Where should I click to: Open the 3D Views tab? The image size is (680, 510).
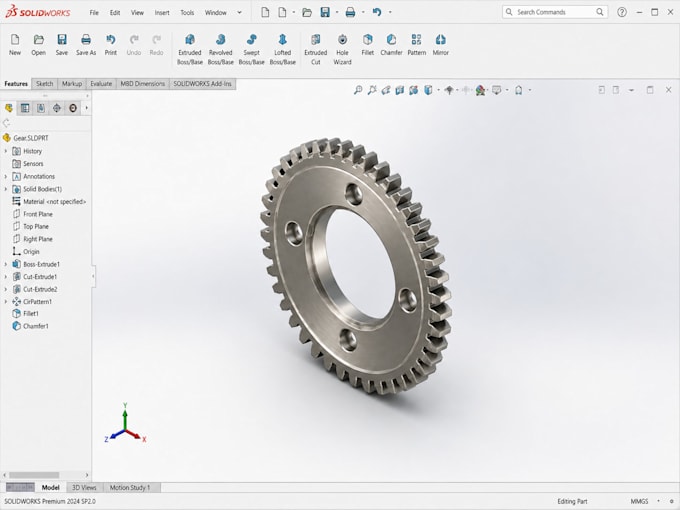pyautogui.click(x=84, y=487)
